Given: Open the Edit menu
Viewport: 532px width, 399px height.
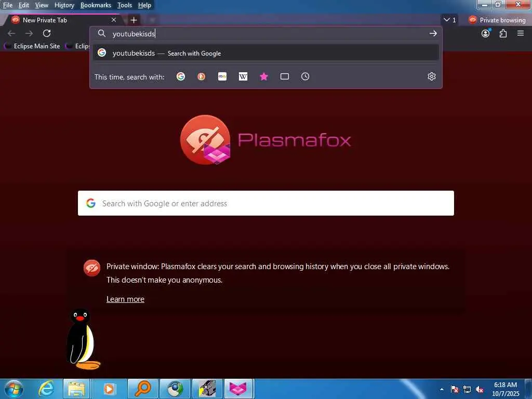Looking at the screenshot, I should click(x=23, y=5).
